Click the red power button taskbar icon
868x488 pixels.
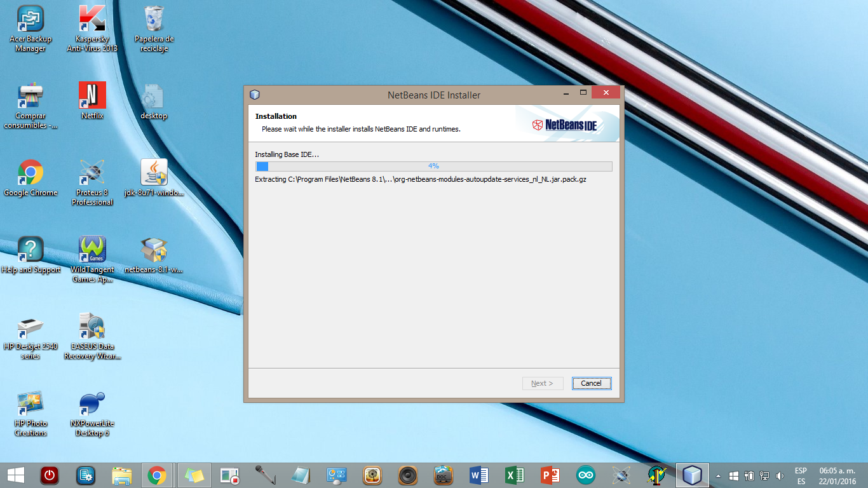(50, 475)
